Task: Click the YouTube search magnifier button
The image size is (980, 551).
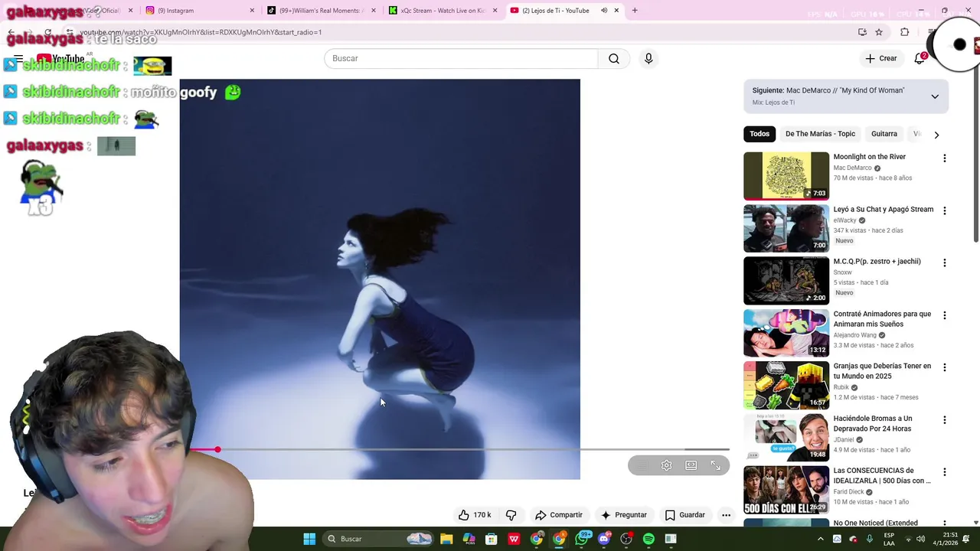Action: coord(614,58)
